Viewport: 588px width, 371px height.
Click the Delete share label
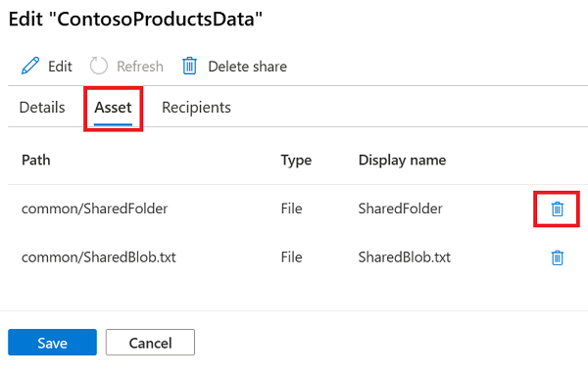point(248,67)
